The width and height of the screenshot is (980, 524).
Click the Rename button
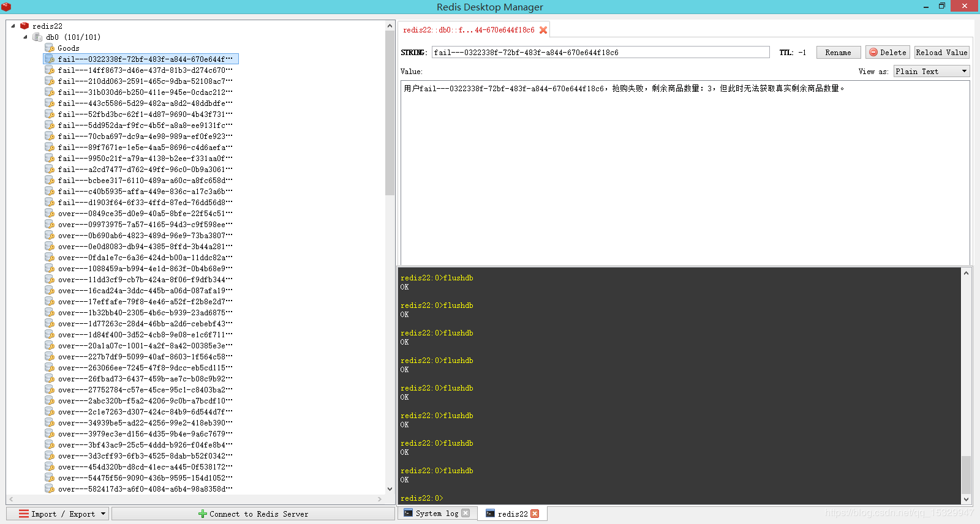click(838, 53)
